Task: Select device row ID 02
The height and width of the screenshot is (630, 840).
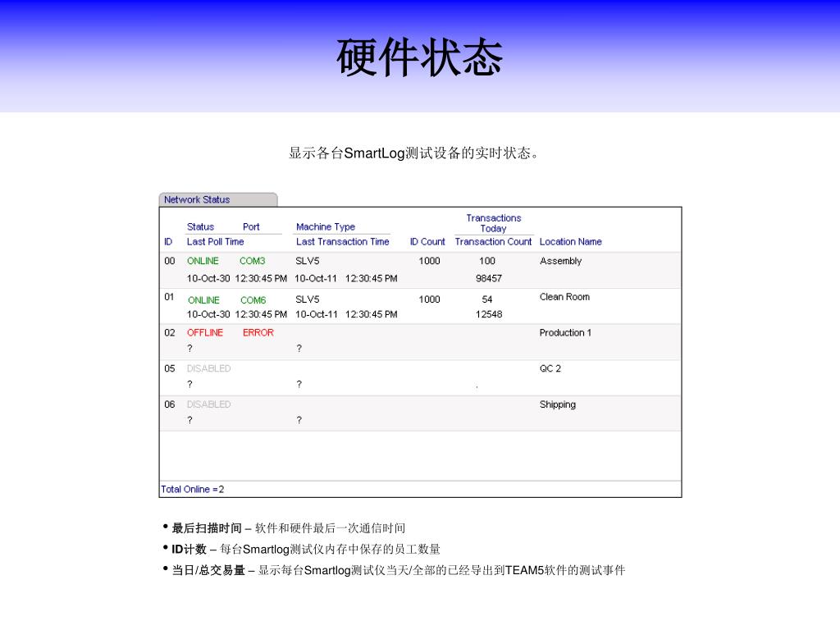Action: (420, 342)
